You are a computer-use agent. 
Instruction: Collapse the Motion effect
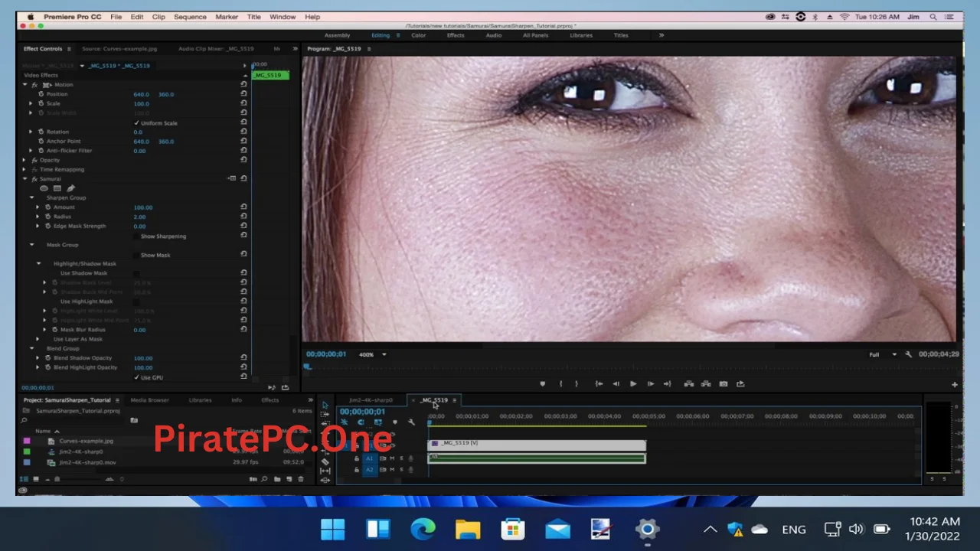coord(24,85)
